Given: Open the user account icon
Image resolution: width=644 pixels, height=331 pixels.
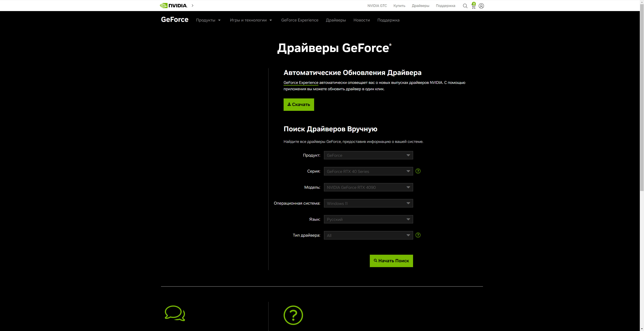Looking at the screenshot, I should coord(481,6).
